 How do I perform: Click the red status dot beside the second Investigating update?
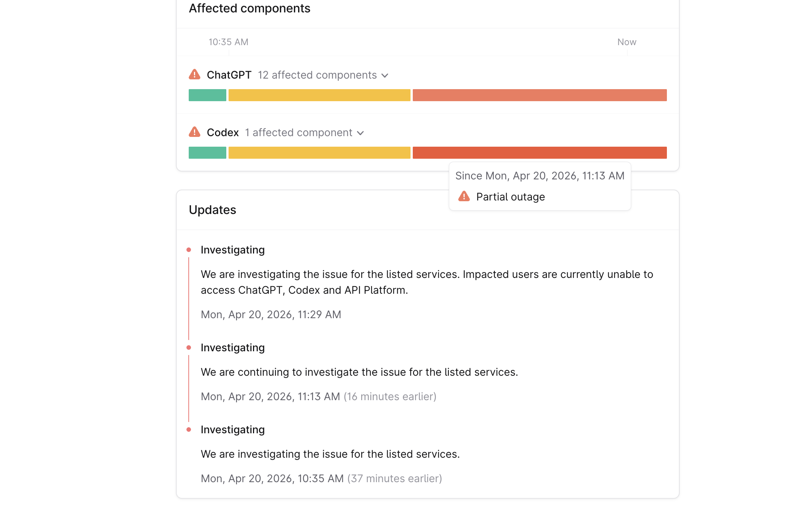point(189,347)
